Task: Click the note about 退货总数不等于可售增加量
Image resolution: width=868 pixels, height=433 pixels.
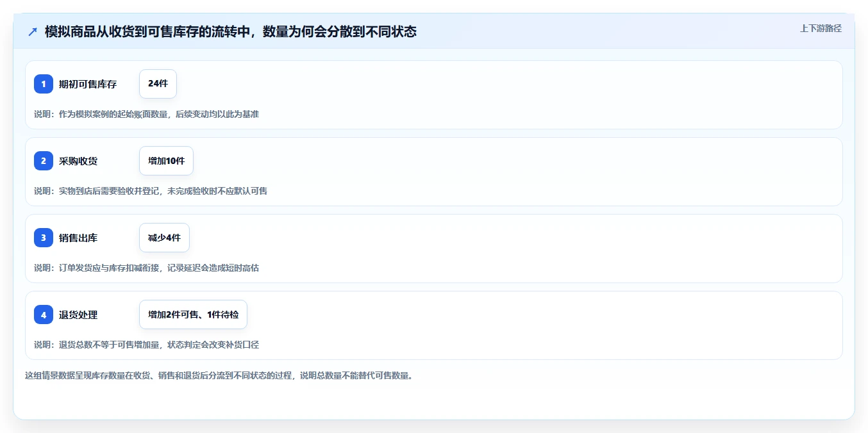Action: pyautogui.click(x=146, y=345)
